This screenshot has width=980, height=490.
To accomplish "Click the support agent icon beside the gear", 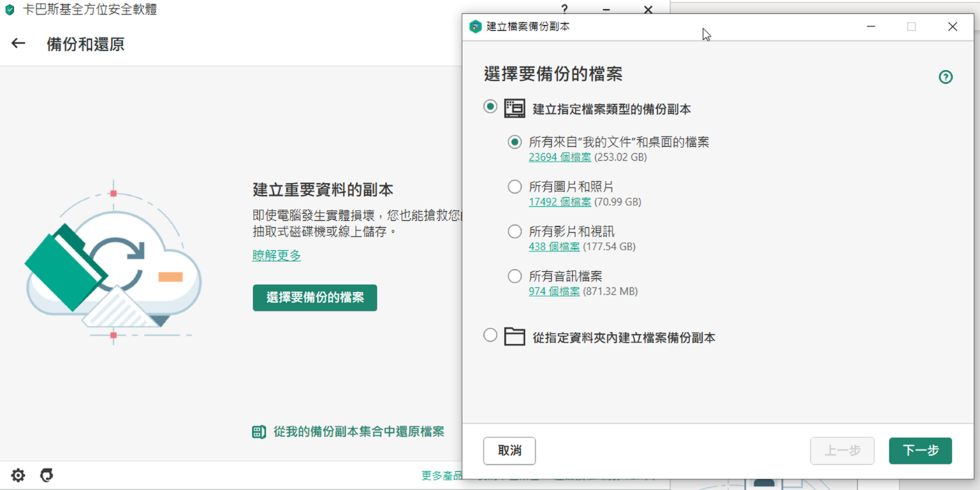I will (x=47, y=475).
